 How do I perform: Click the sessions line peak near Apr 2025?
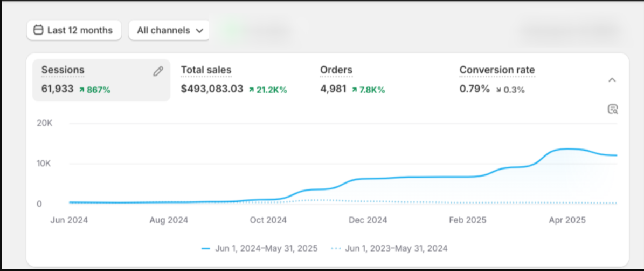coord(569,149)
